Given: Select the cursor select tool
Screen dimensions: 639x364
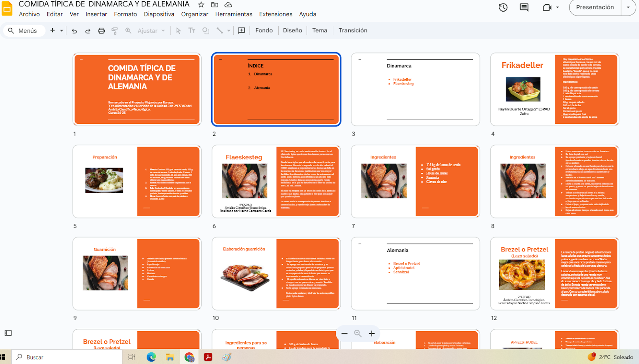Looking at the screenshot, I should (x=179, y=31).
